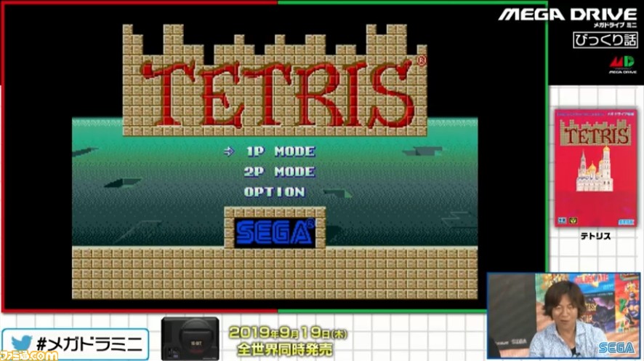Click the テトリス caption under box art

(x=595, y=236)
